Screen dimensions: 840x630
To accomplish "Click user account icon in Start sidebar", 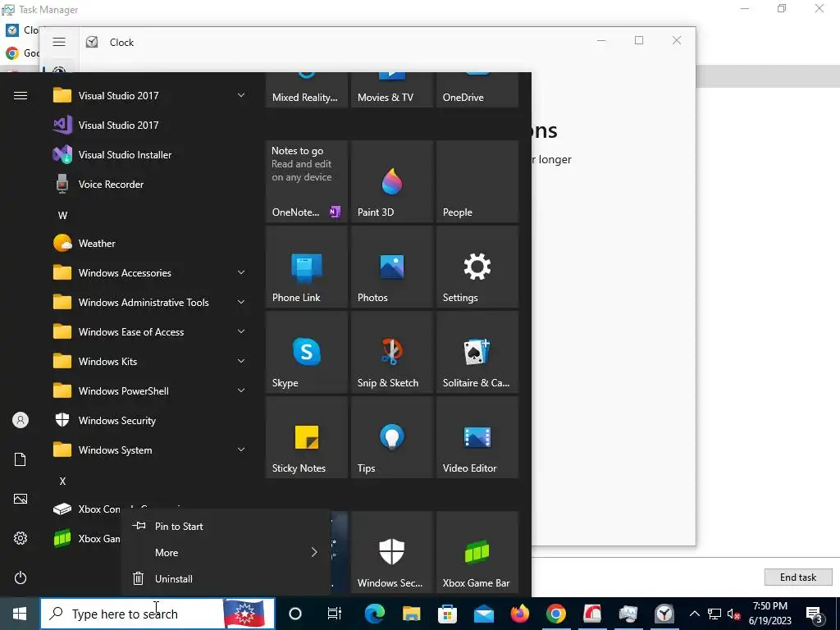I will click(x=21, y=420).
